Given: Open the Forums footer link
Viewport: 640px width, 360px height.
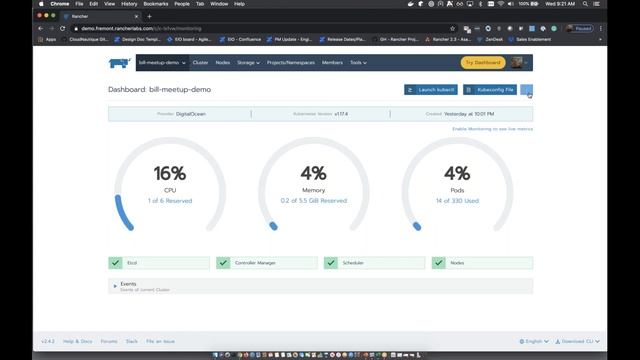Looking at the screenshot, I should click(109, 341).
